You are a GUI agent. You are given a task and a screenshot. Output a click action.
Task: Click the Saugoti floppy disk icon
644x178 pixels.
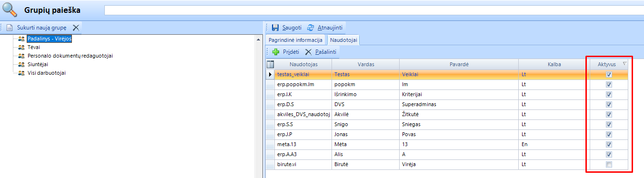275,28
